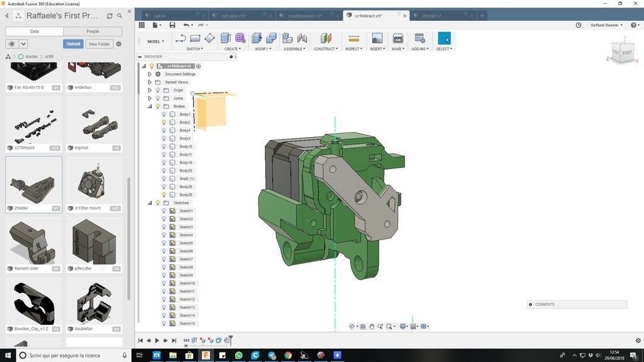Expand the Document Settings node
The height and width of the screenshot is (362, 644).
(150, 74)
